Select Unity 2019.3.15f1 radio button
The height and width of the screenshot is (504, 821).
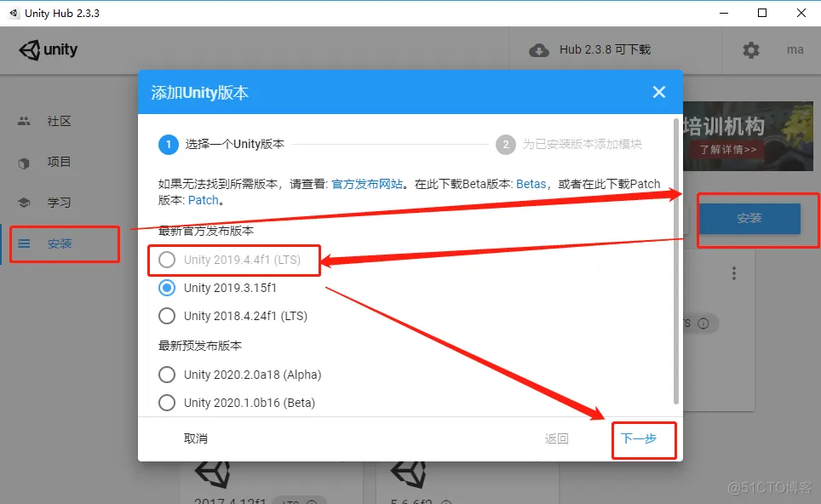coord(167,288)
